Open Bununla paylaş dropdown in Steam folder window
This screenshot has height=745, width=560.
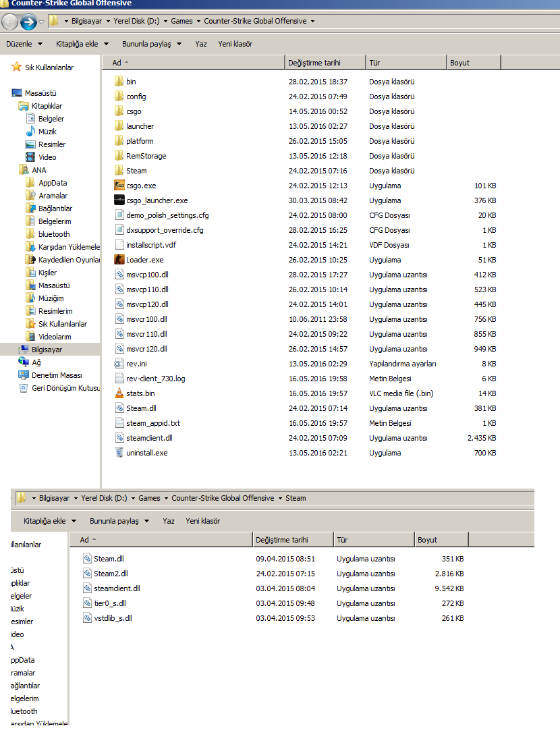click(119, 521)
